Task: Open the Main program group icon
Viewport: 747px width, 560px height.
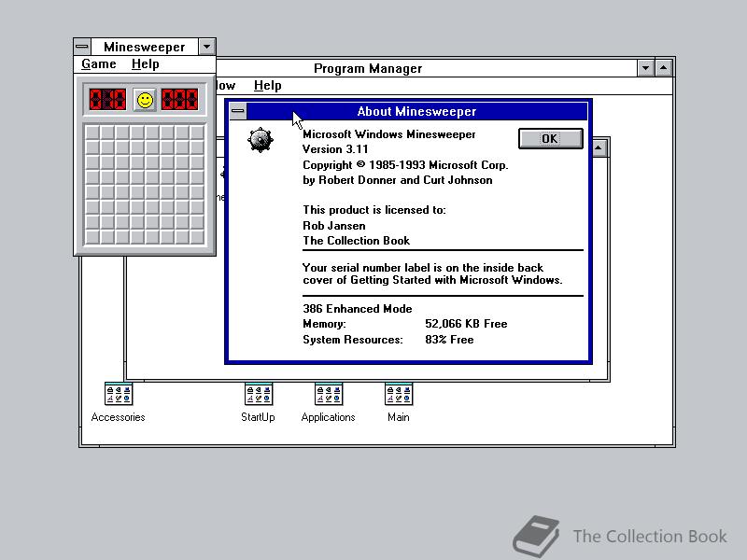Action: 399,394
